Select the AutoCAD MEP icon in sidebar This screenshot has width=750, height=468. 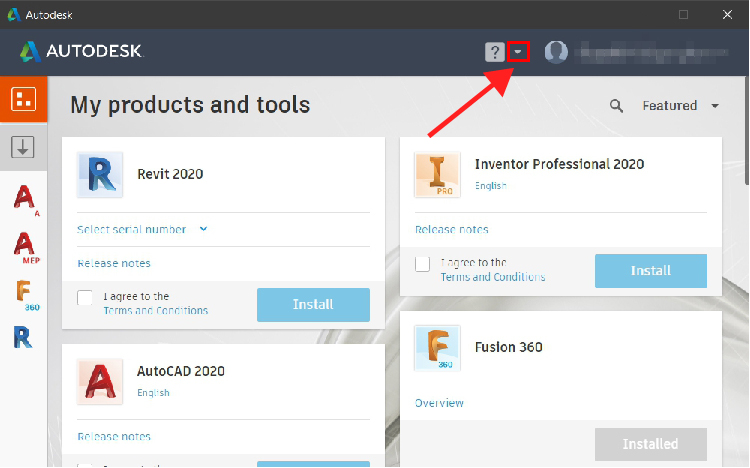(x=25, y=244)
